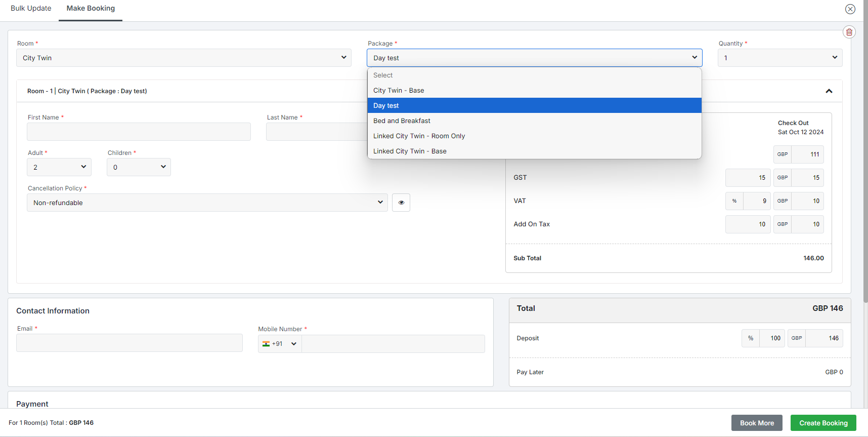Click the red trash delete room icon
Image resolution: width=868 pixels, height=437 pixels.
click(849, 32)
